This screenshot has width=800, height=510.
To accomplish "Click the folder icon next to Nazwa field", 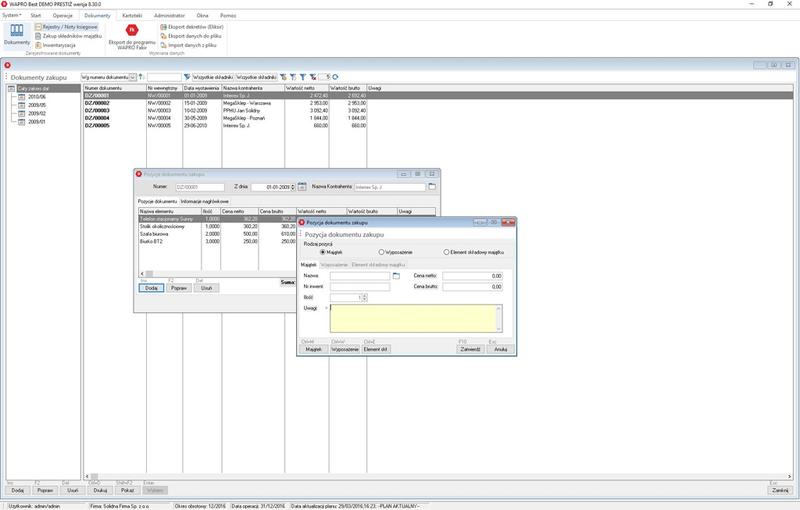I will pyautogui.click(x=396, y=275).
